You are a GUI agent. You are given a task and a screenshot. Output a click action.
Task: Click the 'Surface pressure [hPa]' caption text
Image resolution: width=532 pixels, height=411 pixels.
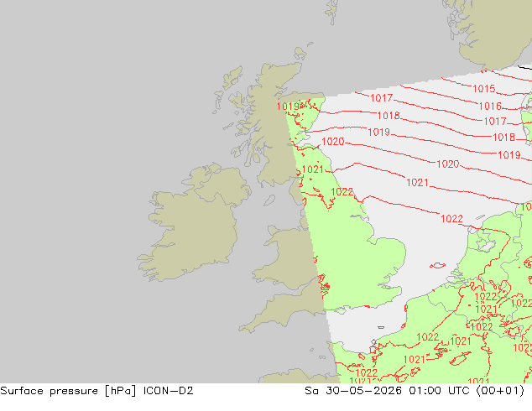69,391
